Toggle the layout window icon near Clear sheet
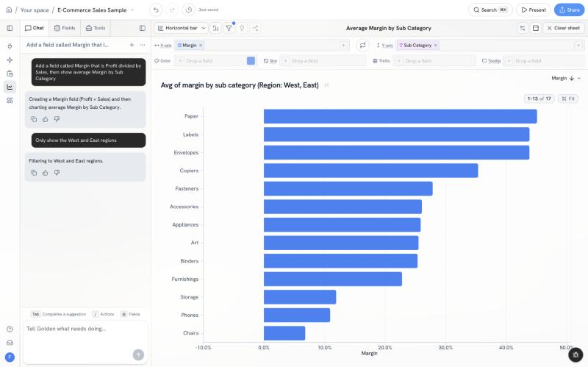This screenshot has width=588, height=367. pos(536,28)
